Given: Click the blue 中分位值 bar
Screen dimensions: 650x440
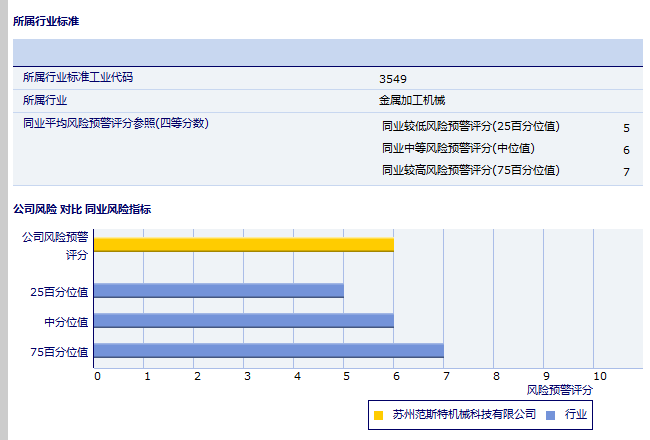Looking at the screenshot, I should (x=243, y=321).
